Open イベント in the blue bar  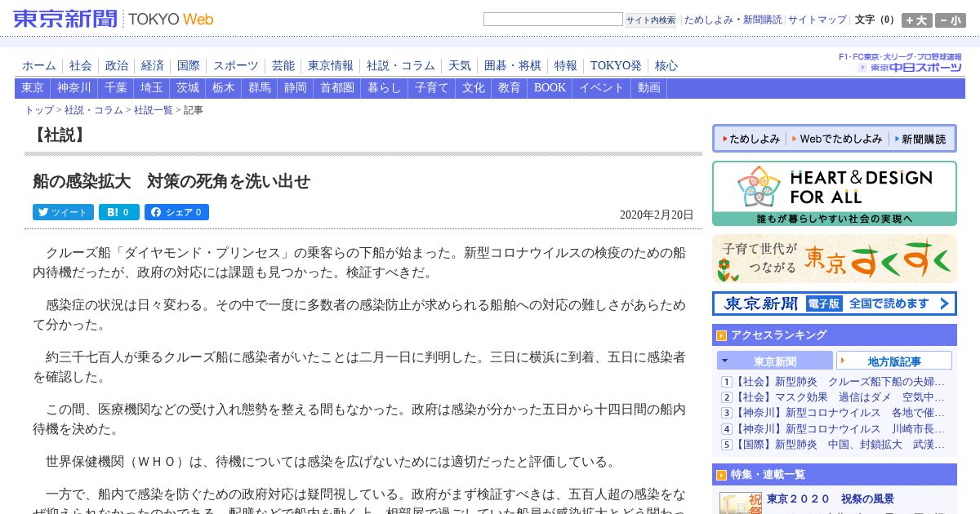(x=602, y=88)
